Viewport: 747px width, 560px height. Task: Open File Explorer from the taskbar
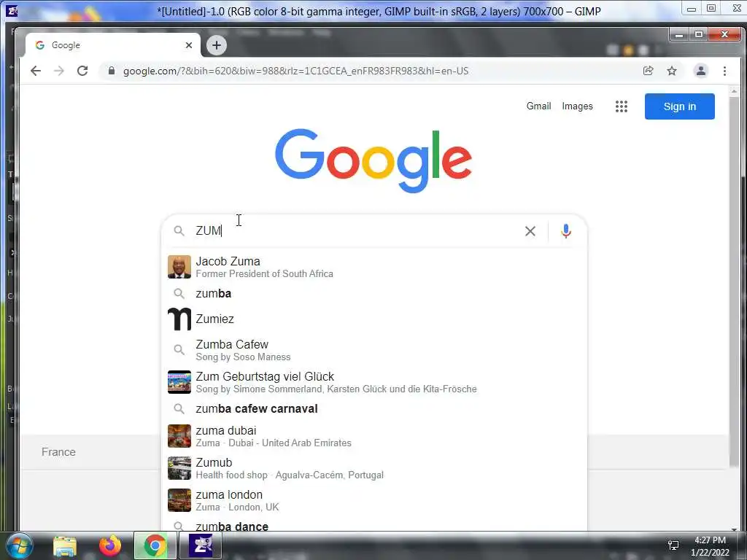click(x=65, y=545)
